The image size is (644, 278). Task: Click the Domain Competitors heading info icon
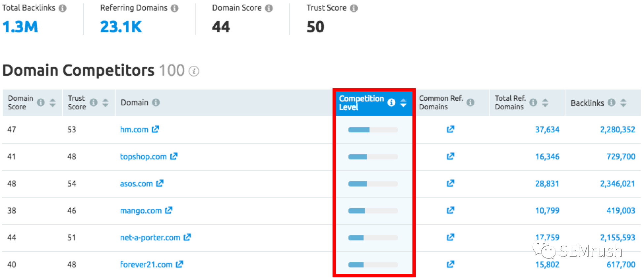tap(194, 71)
